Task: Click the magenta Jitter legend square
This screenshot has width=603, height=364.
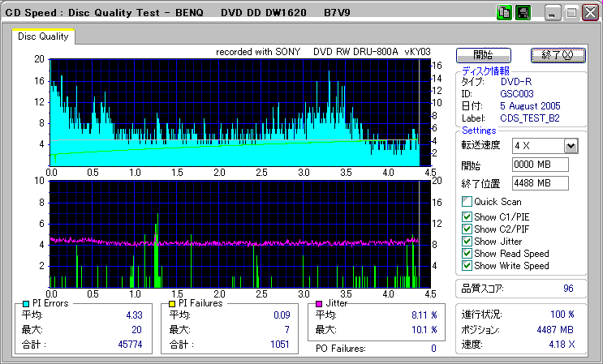Action: [x=319, y=303]
